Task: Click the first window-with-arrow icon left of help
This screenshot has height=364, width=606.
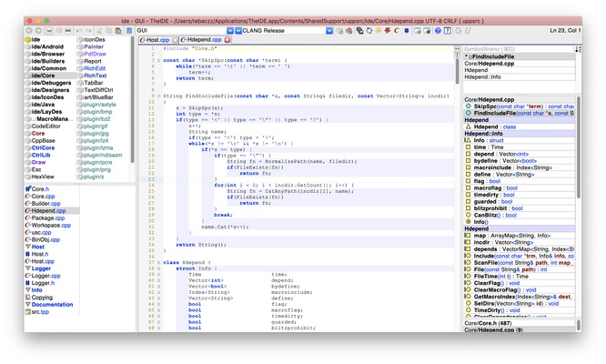Action: coord(418,31)
